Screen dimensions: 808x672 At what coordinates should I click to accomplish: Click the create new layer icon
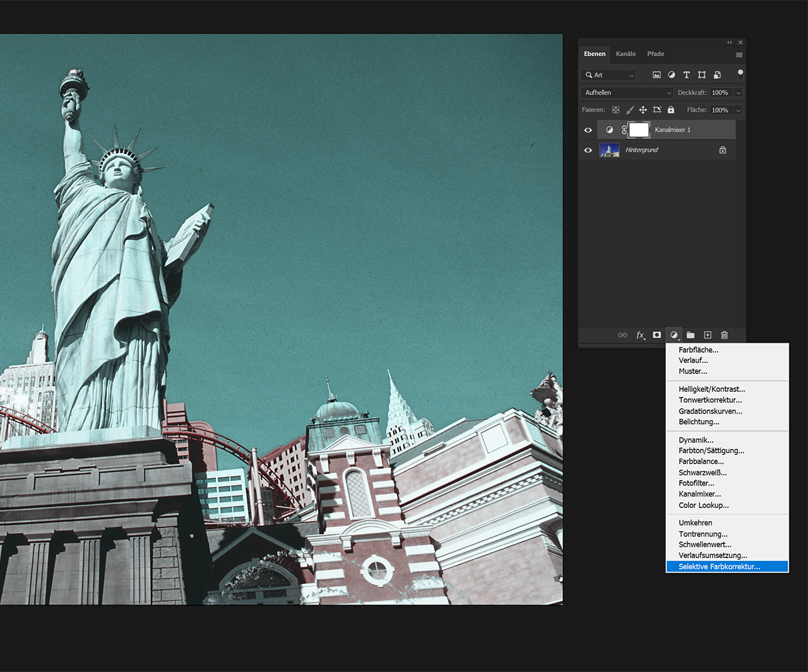click(x=708, y=335)
